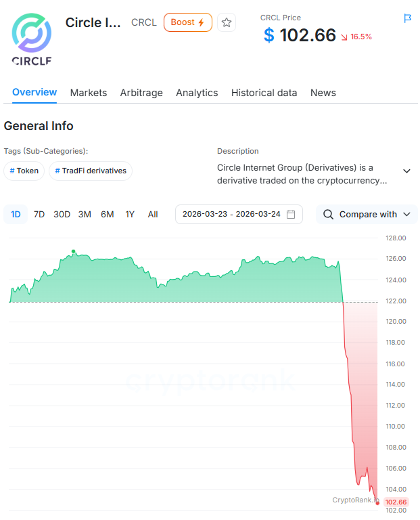Switch to the Overview tab

pos(34,92)
